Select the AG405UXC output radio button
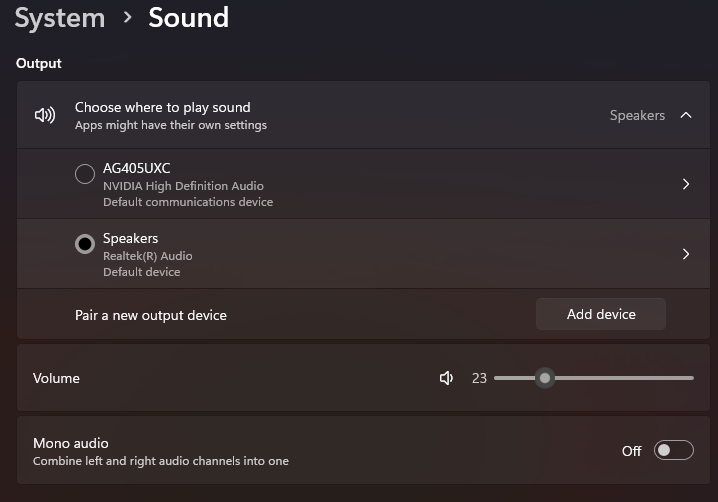The width and height of the screenshot is (718, 502). point(85,174)
